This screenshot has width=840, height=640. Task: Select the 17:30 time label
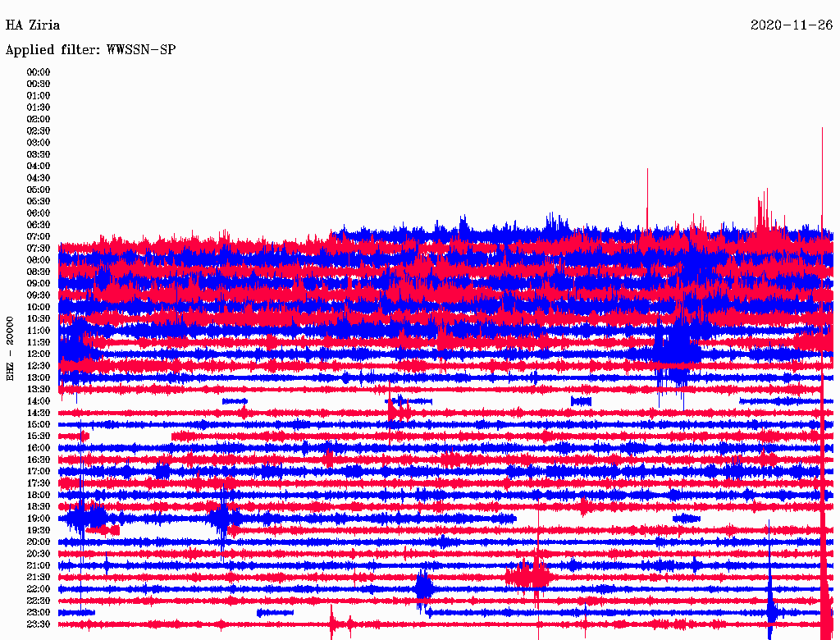(39, 483)
